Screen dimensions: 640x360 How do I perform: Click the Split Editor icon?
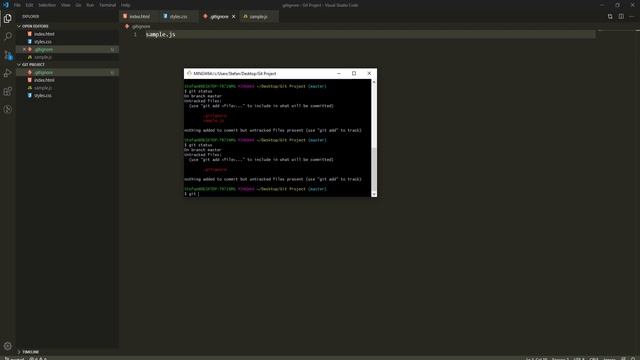(621, 16)
